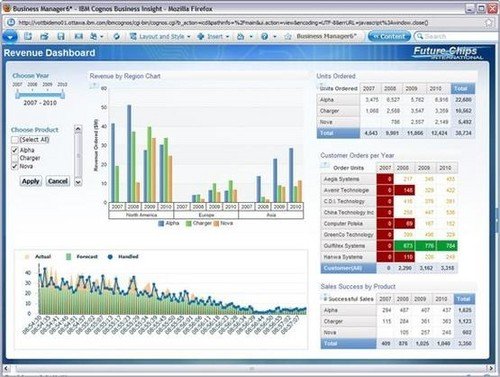Click the Refresh icon in toolbar

(116, 36)
